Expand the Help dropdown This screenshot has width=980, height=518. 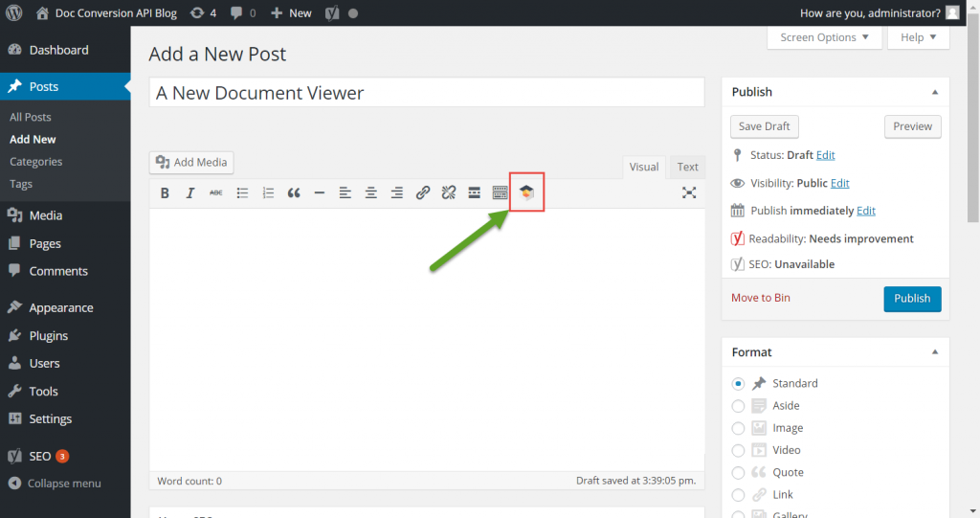[x=918, y=37]
